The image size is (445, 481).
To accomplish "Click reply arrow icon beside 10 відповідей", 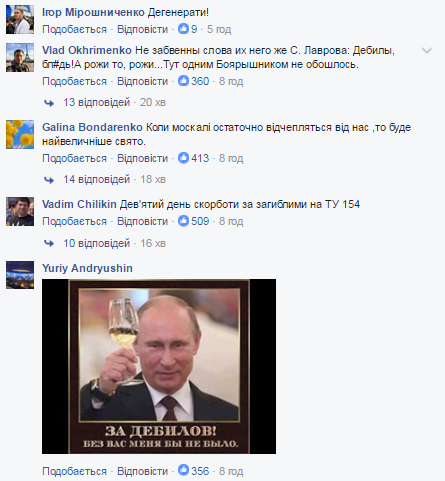I will [x=49, y=243].
